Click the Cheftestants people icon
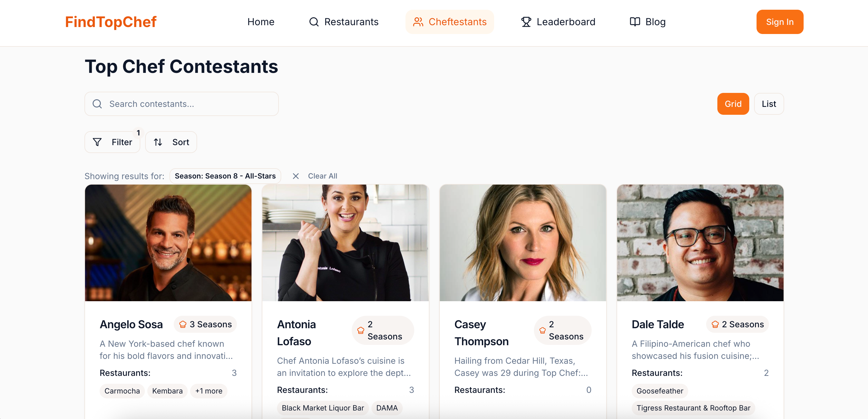This screenshot has height=419, width=868. pyautogui.click(x=418, y=22)
